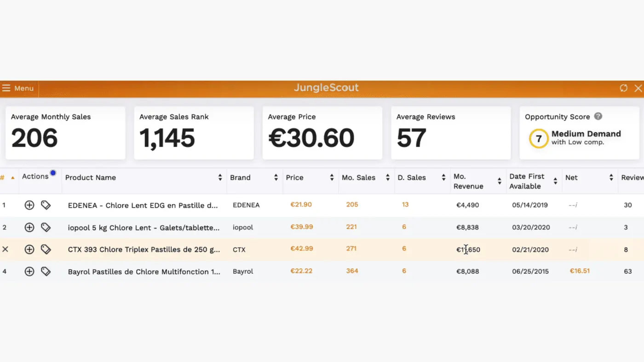Click EDENEA daily sales value 13
The image size is (644, 362).
pos(405,204)
